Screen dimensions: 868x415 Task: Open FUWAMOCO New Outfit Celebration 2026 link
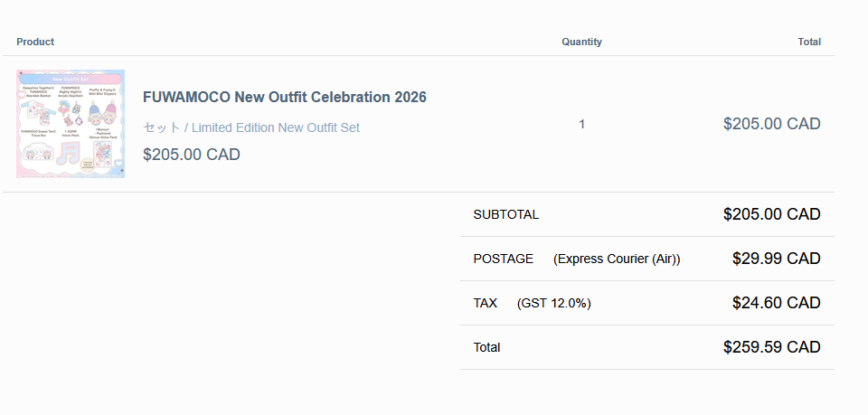[x=285, y=97]
